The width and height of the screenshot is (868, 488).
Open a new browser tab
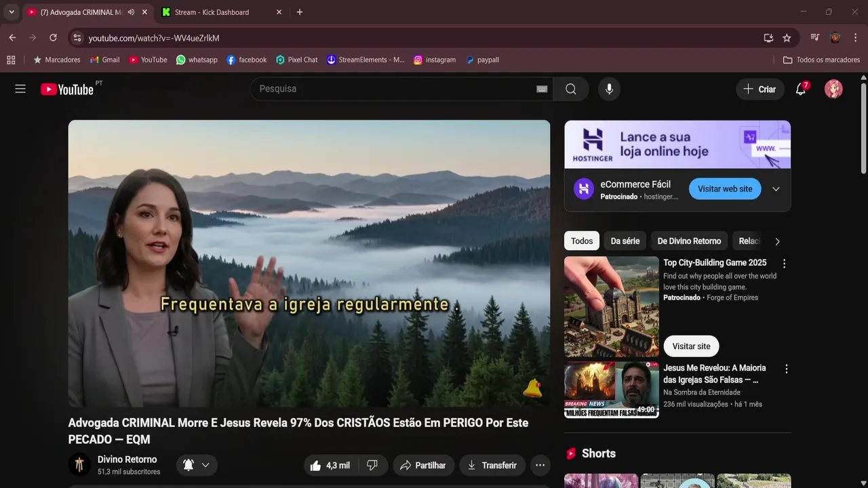(x=300, y=12)
